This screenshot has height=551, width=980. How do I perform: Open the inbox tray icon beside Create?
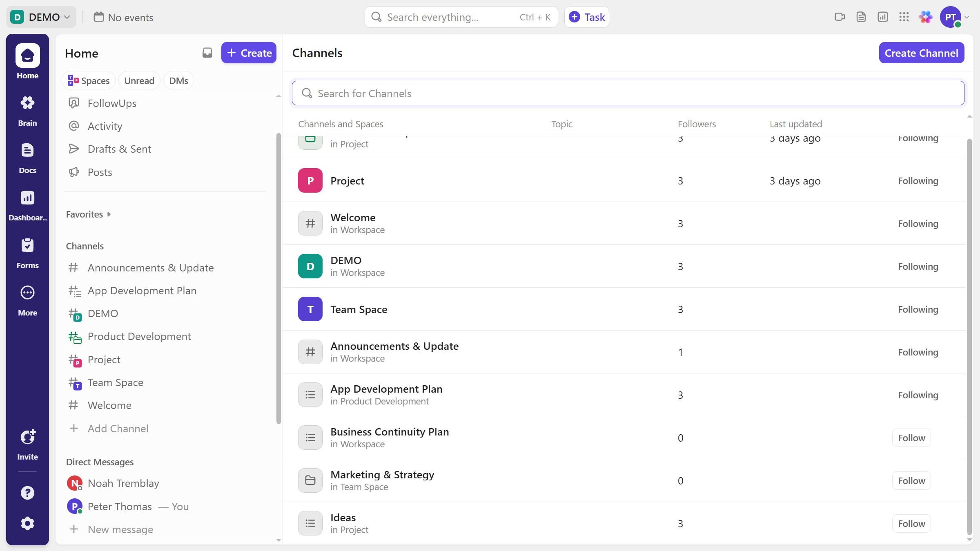(207, 53)
